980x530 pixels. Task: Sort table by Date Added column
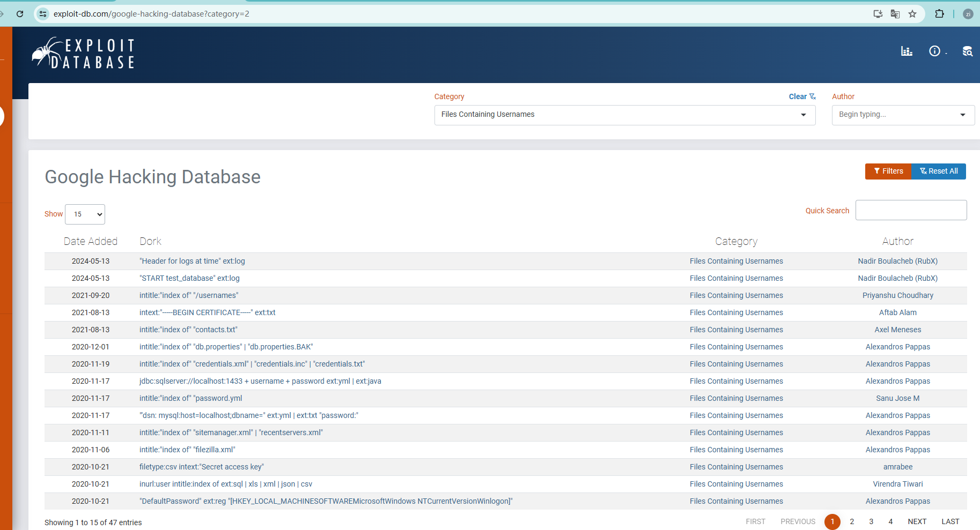point(90,241)
